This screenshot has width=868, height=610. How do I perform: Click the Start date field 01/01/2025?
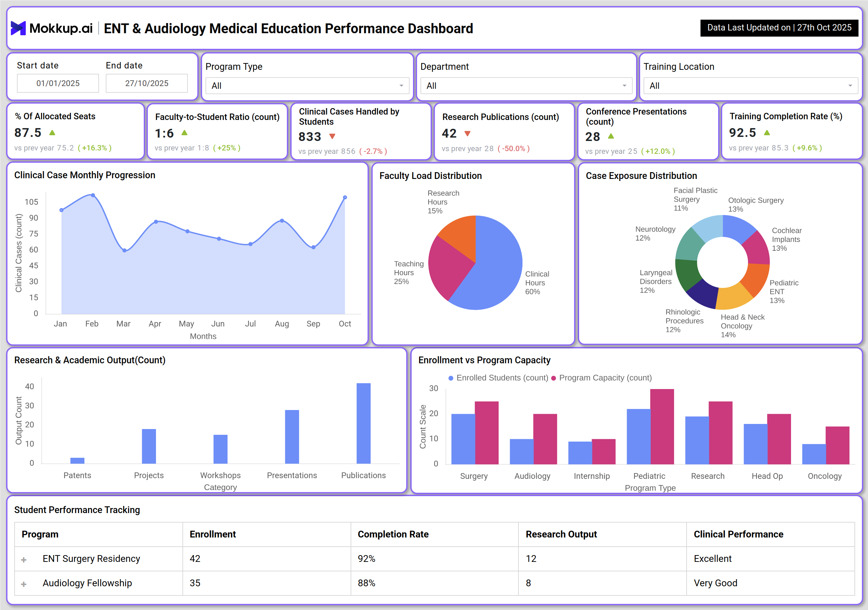coord(58,83)
